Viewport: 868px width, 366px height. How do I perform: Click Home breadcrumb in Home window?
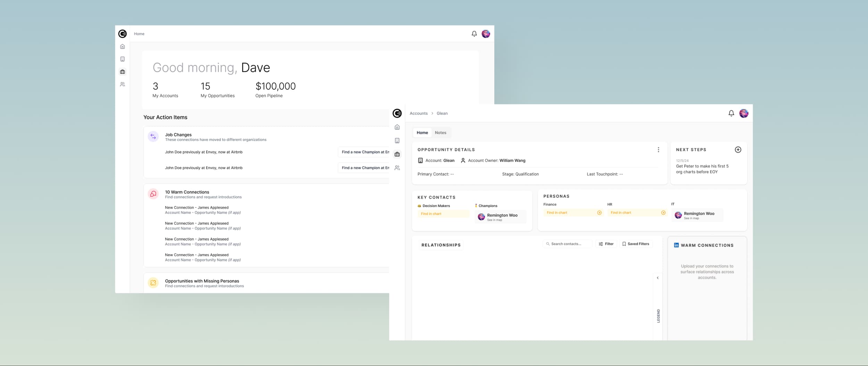(x=139, y=34)
